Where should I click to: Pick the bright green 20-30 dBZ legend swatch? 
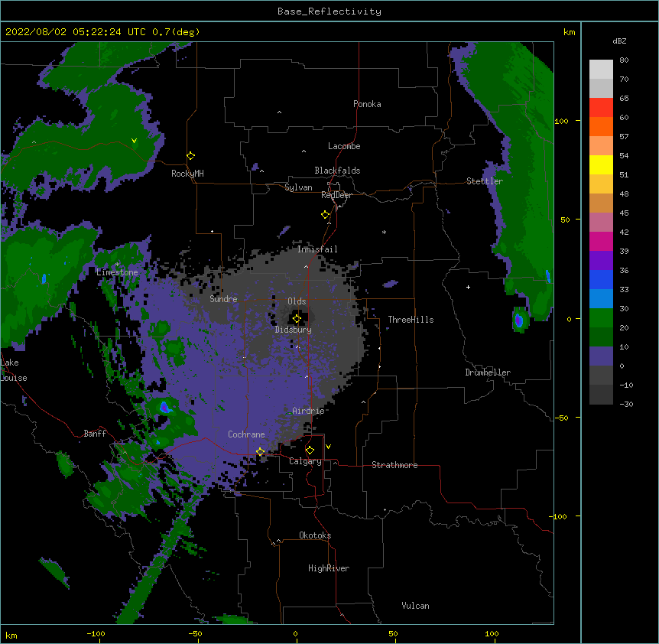pos(601,318)
